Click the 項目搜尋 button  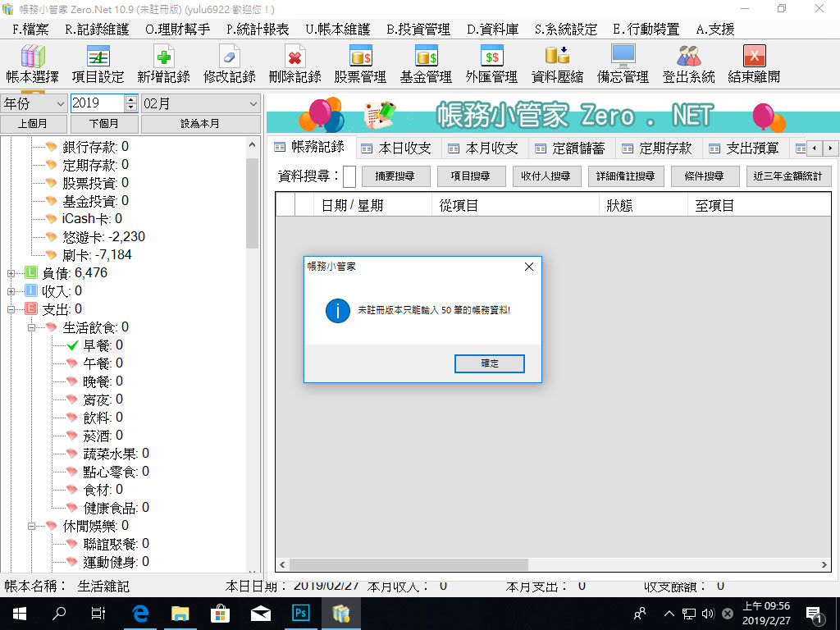(x=472, y=176)
